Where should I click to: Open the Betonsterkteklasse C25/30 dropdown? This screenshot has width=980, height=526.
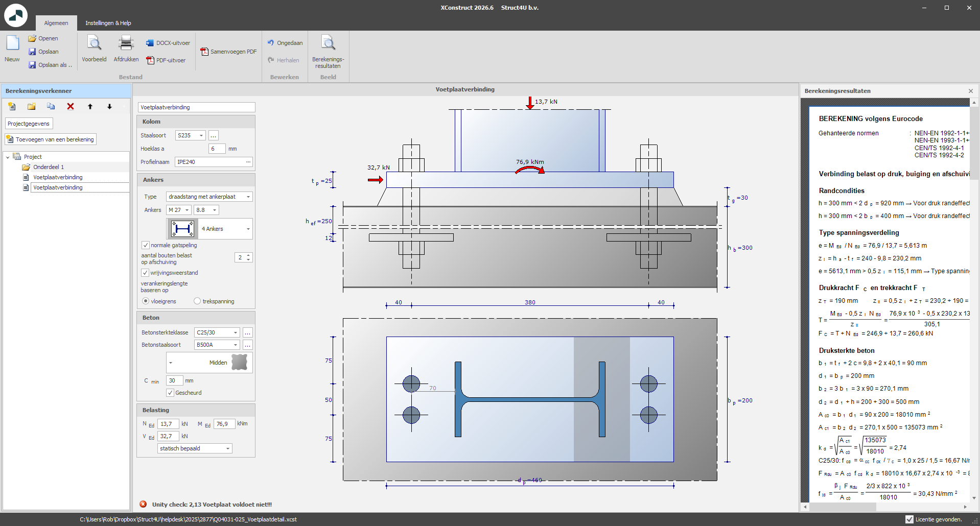[235, 332]
